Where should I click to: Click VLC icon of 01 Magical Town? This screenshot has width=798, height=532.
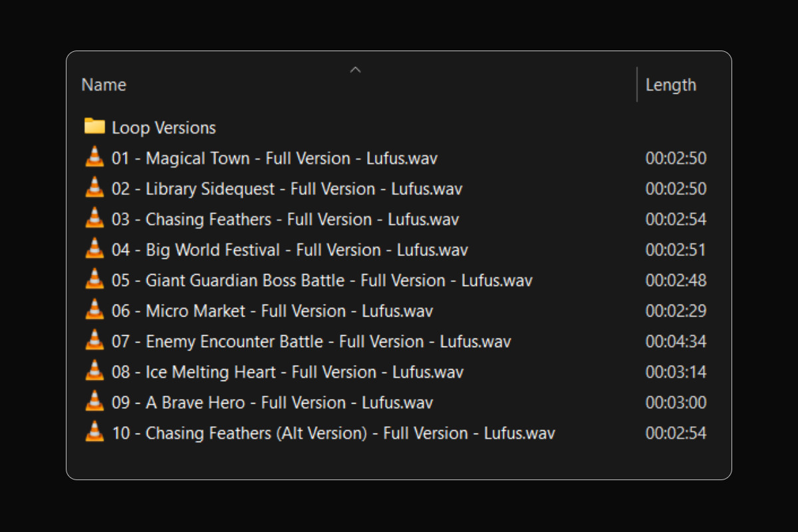(x=95, y=158)
